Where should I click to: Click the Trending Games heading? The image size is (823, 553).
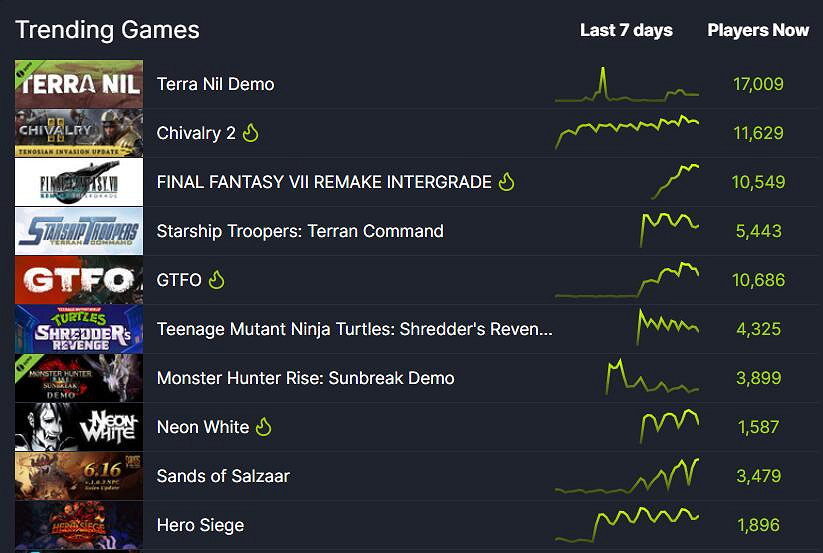tap(107, 30)
